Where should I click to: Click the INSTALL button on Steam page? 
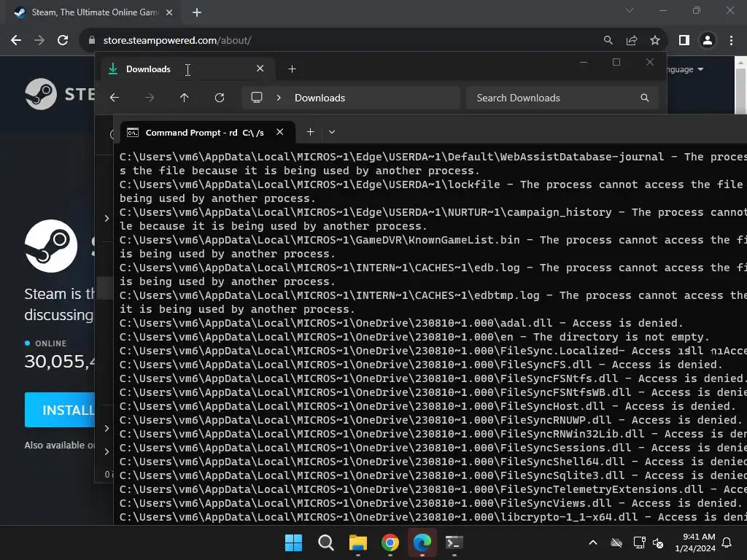60,410
